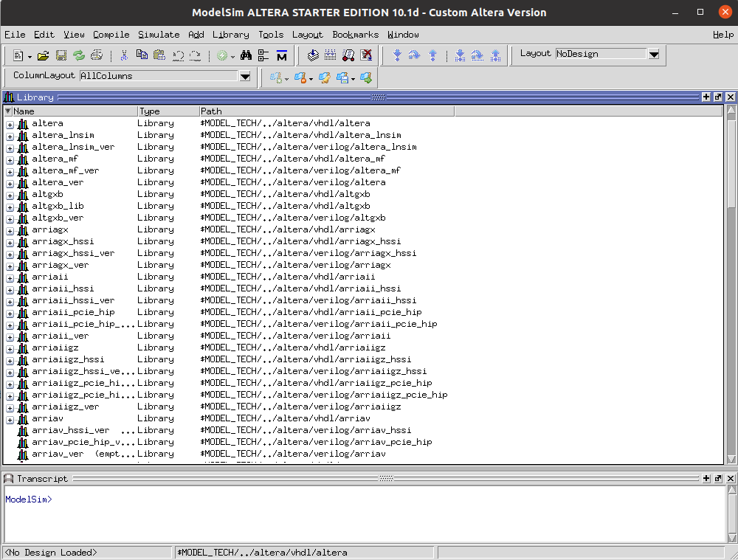Click the Undo arrow icon
Image resolution: width=738 pixels, height=560 pixels.
point(178,55)
